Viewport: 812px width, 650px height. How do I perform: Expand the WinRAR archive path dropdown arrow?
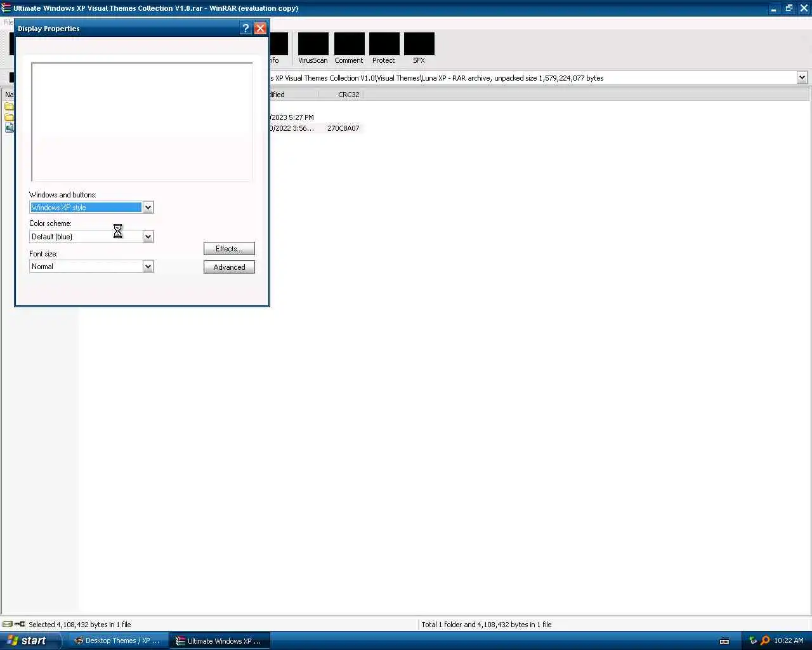pos(802,77)
